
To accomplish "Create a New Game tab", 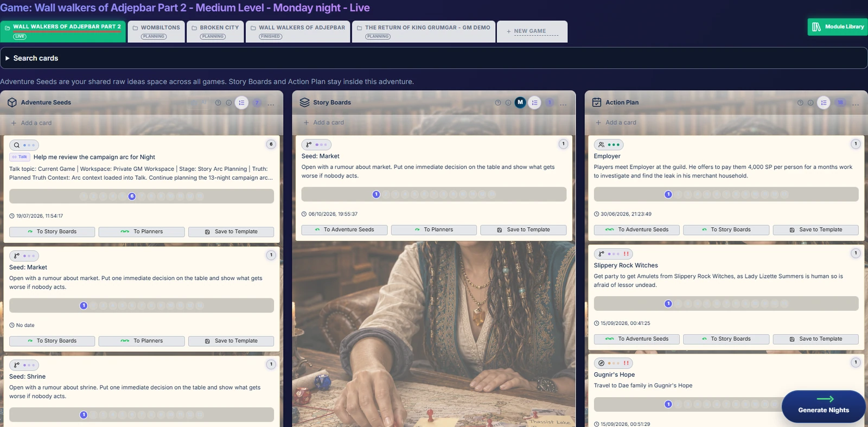I will pos(532,31).
